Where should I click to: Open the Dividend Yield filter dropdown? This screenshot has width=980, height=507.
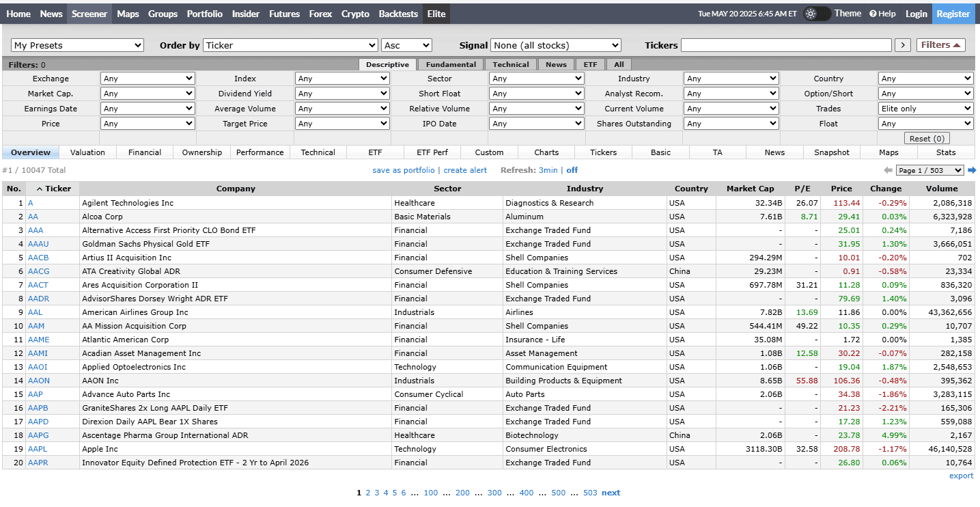342,94
